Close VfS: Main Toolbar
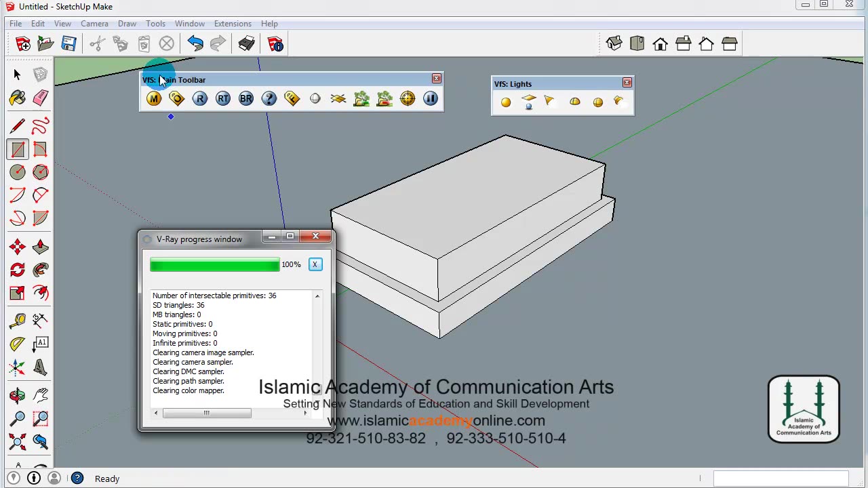This screenshot has height=488, width=868. [x=436, y=79]
